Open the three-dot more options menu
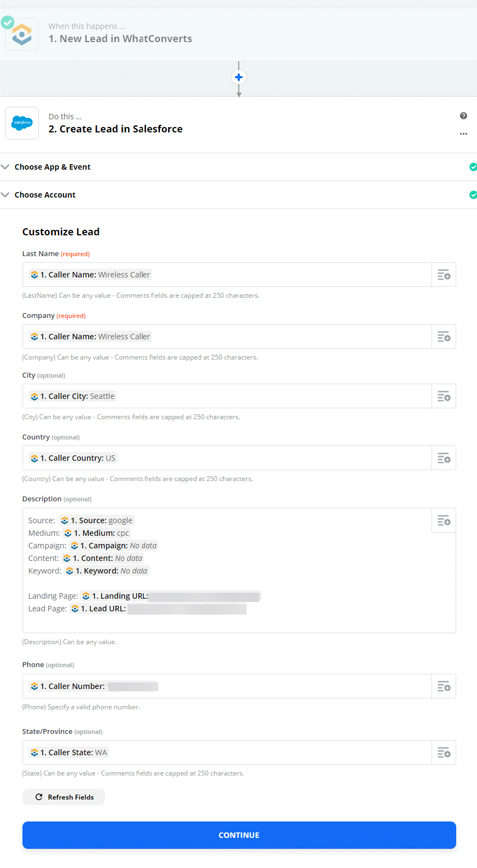The width and height of the screenshot is (477, 868). (x=463, y=134)
